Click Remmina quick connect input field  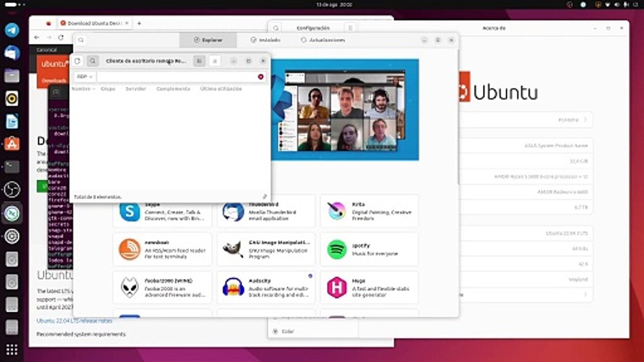click(176, 76)
